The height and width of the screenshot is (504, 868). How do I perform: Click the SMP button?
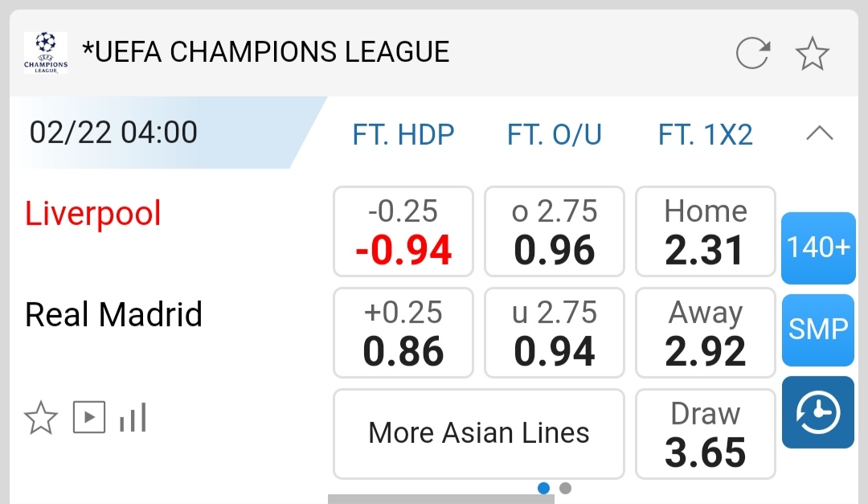(818, 330)
